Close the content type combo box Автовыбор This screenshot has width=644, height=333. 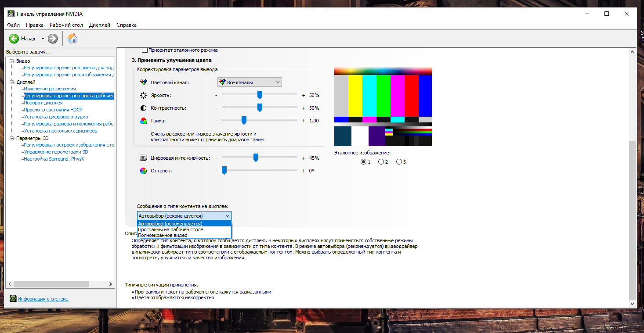click(x=184, y=216)
